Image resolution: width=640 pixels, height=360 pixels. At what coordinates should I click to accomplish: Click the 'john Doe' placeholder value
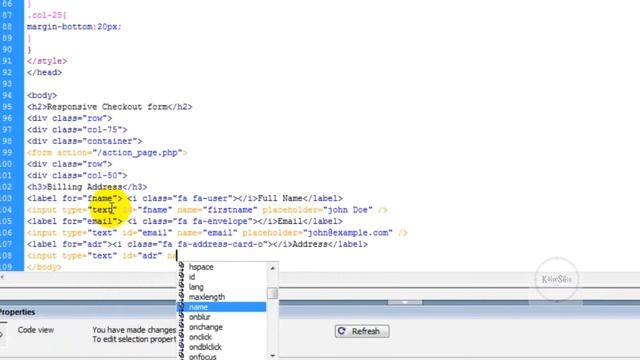coord(348,210)
